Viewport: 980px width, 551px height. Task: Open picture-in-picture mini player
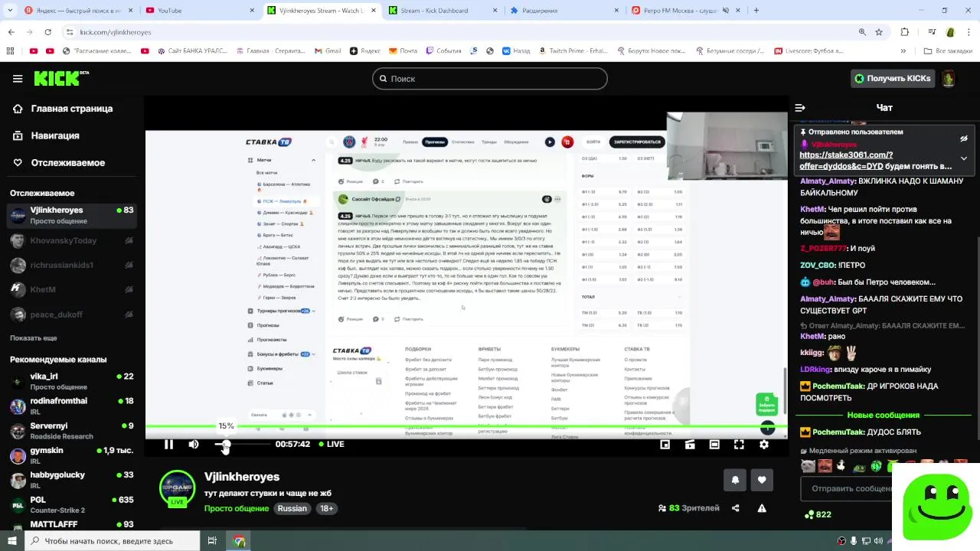[665, 445]
